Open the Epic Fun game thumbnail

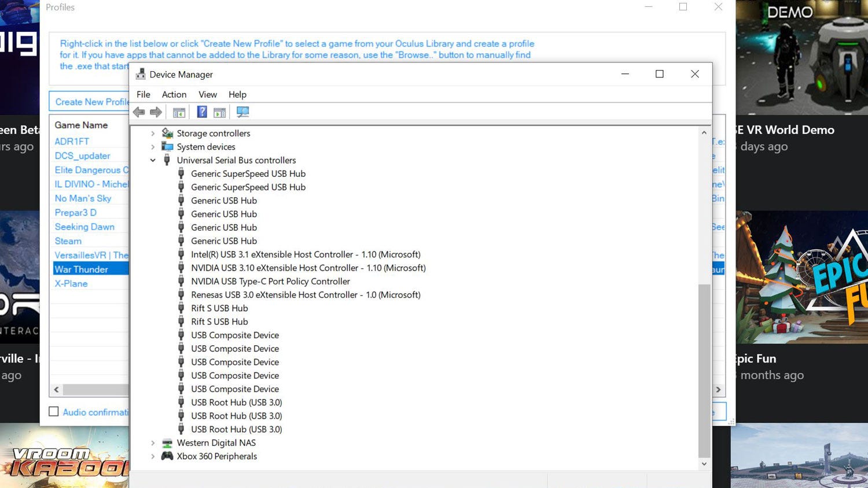point(802,278)
